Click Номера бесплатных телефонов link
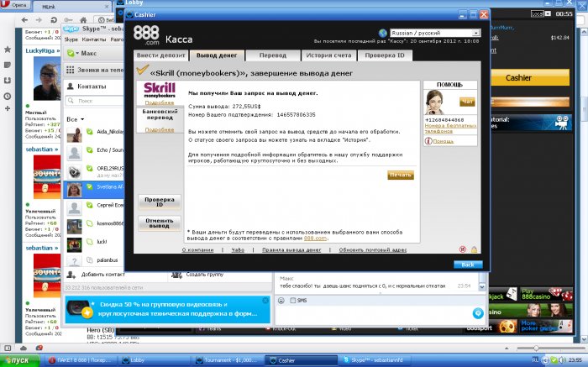Image resolution: width=588 pixels, height=367 pixels. click(x=450, y=128)
